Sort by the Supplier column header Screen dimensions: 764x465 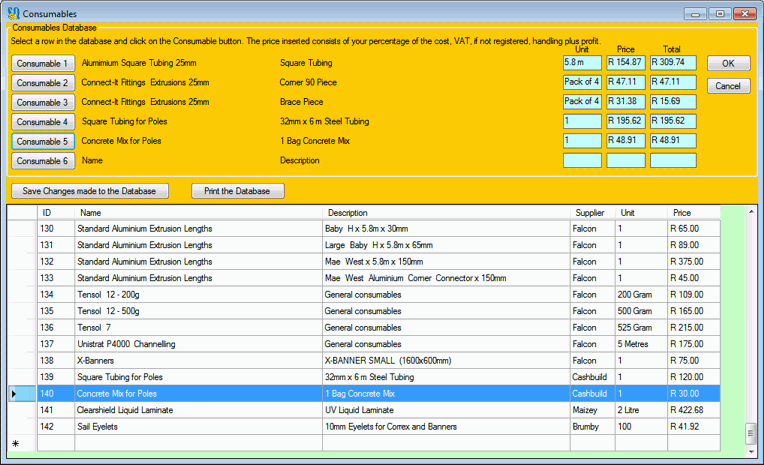pyautogui.click(x=590, y=213)
